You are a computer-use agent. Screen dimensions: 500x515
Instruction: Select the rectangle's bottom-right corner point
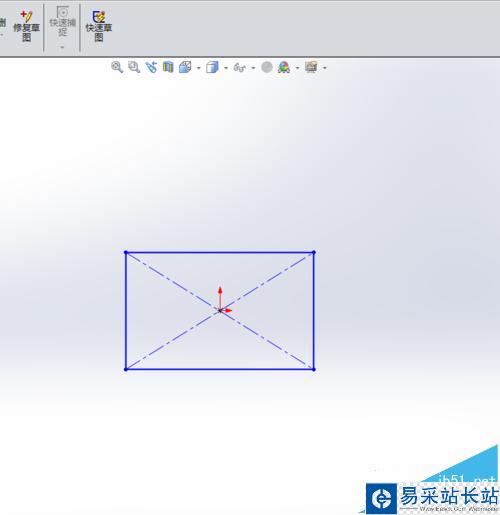coord(314,369)
